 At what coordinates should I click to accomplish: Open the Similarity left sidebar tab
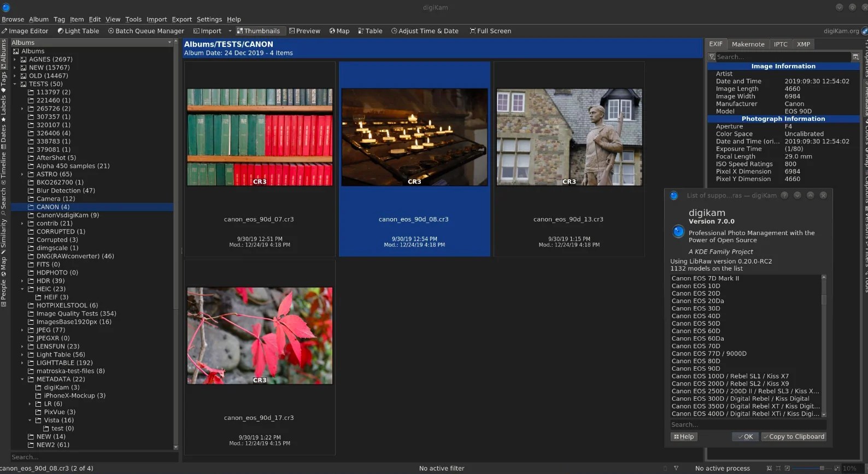4,237
